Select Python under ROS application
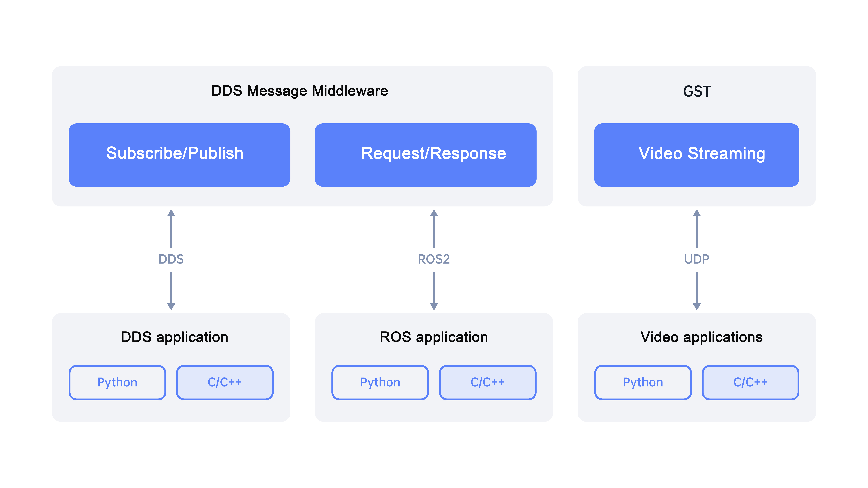The height and width of the screenshot is (488, 868). 380,382
